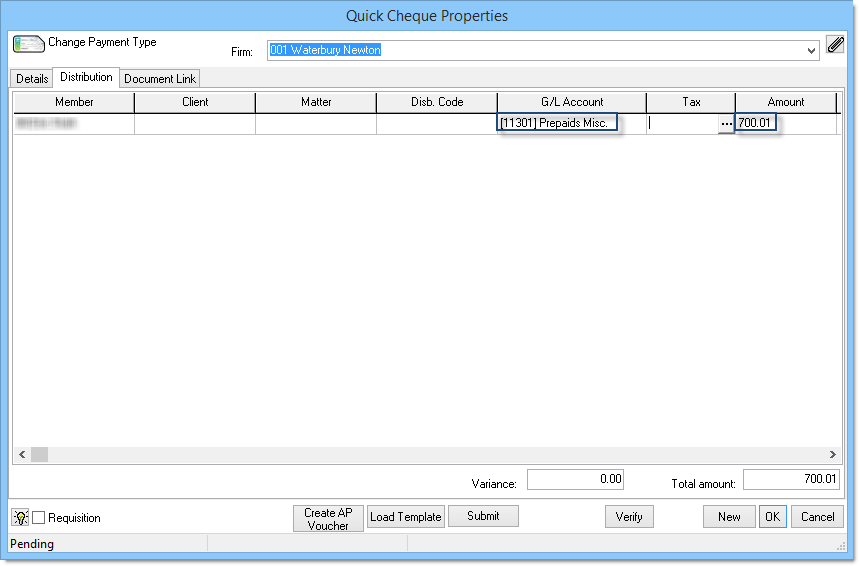Click the Tax cell input
The height and width of the screenshot is (566, 859).
(683, 124)
